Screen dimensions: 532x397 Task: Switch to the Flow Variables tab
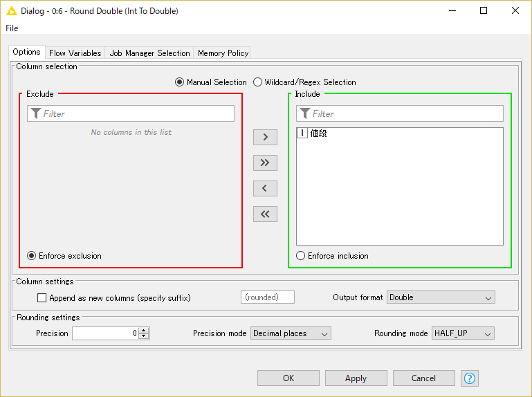point(75,53)
